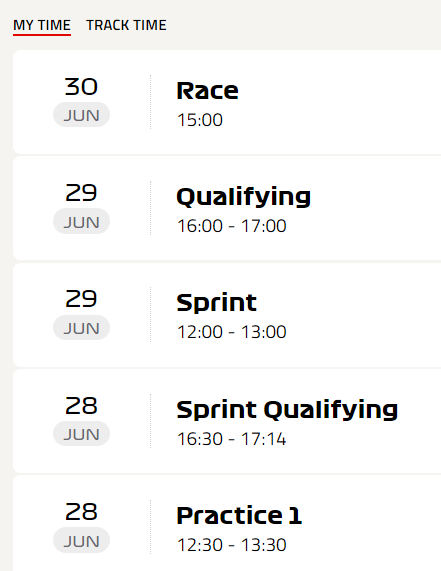
Task: Click the JUN badge beside Practice 1
Action: pyautogui.click(x=82, y=540)
